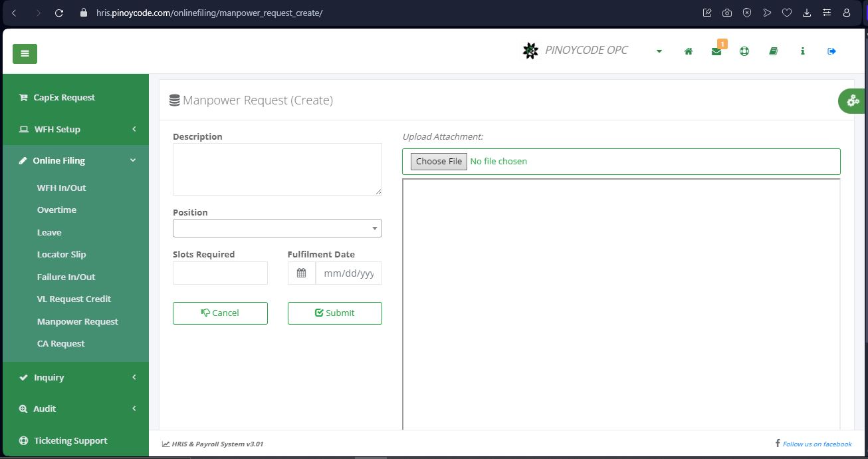Image resolution: width=868 pixels, height=459 pixels.
Task: Click the PINOYCODE OPC company logo
Action: click(530, 51)
